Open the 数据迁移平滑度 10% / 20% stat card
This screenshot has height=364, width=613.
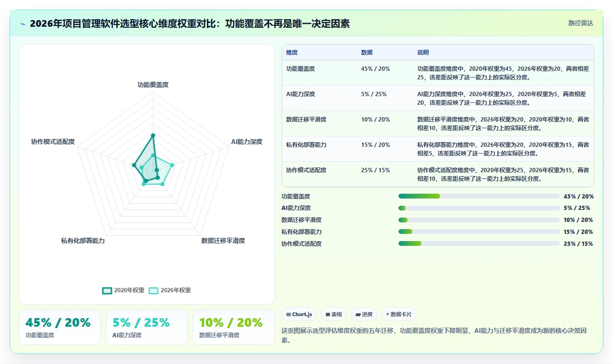click(x=234, y=327)
